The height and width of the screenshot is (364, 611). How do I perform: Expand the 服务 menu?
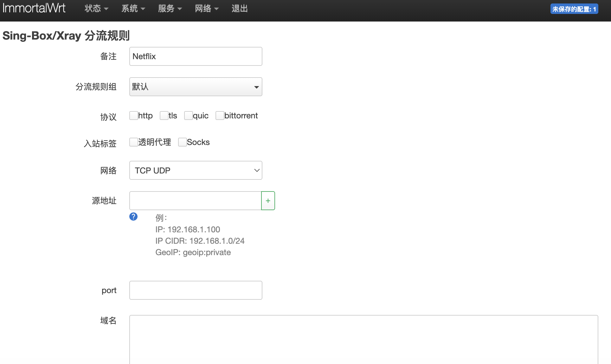pos(170,9)
